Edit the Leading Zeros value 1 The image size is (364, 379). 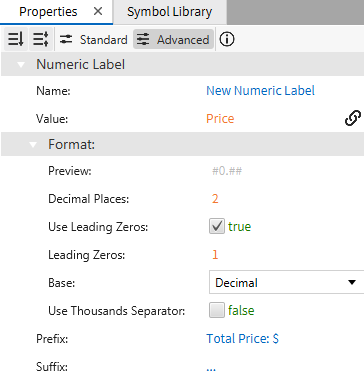click(215, 255)
